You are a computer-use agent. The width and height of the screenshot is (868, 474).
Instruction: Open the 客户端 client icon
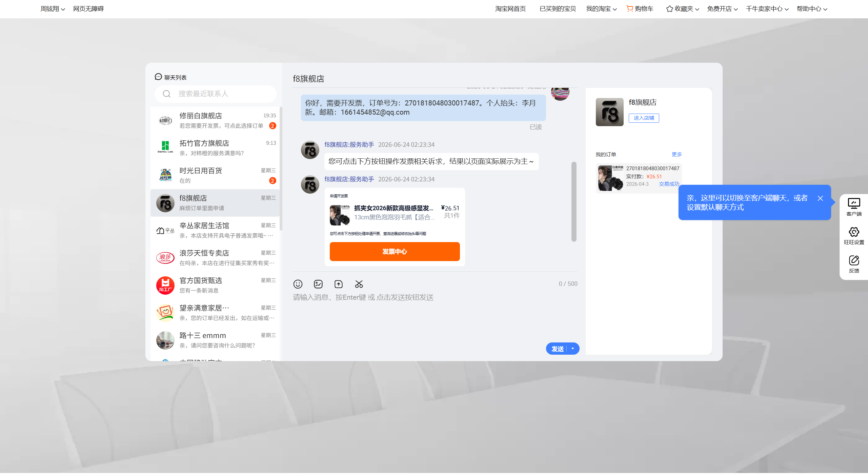click(854, 204)
